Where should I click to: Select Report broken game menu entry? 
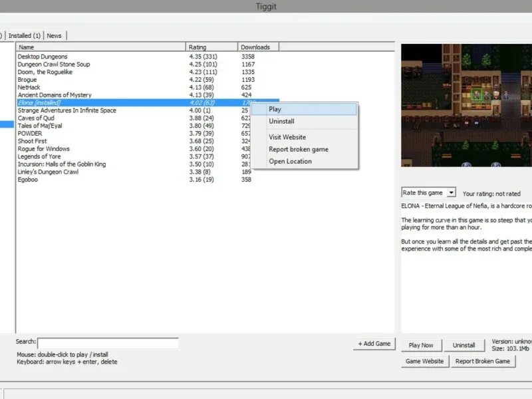[x=305, y=149]
